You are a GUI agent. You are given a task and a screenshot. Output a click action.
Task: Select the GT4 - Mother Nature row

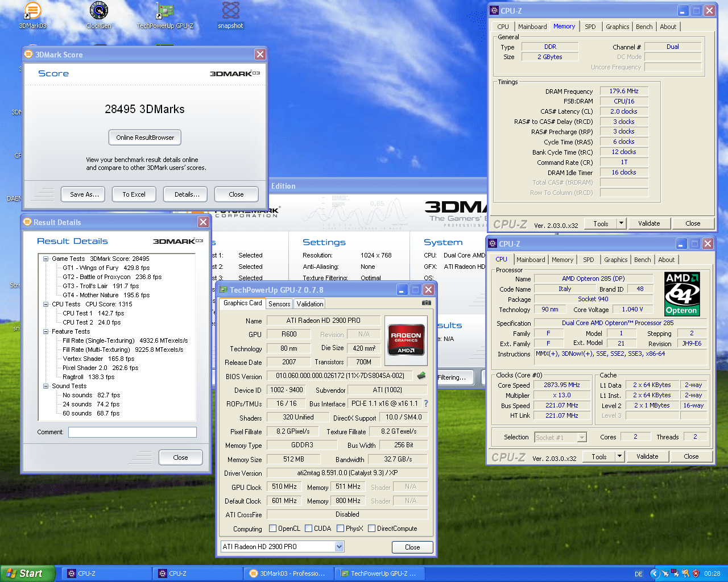(106, 295)
